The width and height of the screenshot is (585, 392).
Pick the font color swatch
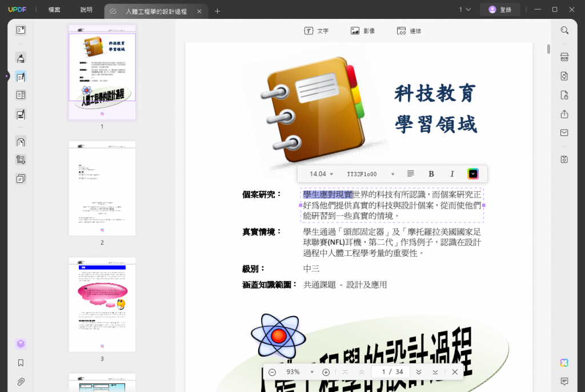point(472,173)
